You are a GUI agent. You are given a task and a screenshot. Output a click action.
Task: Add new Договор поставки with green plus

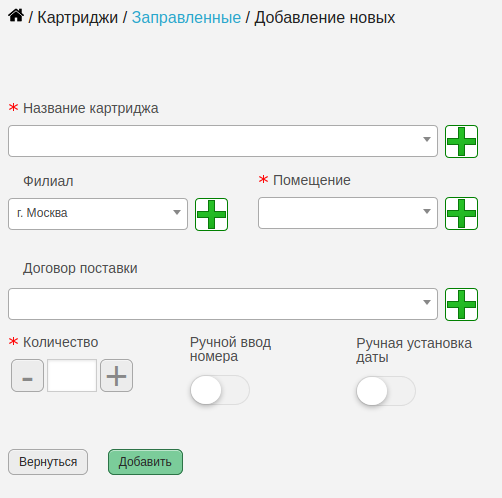tap(461, 304)
